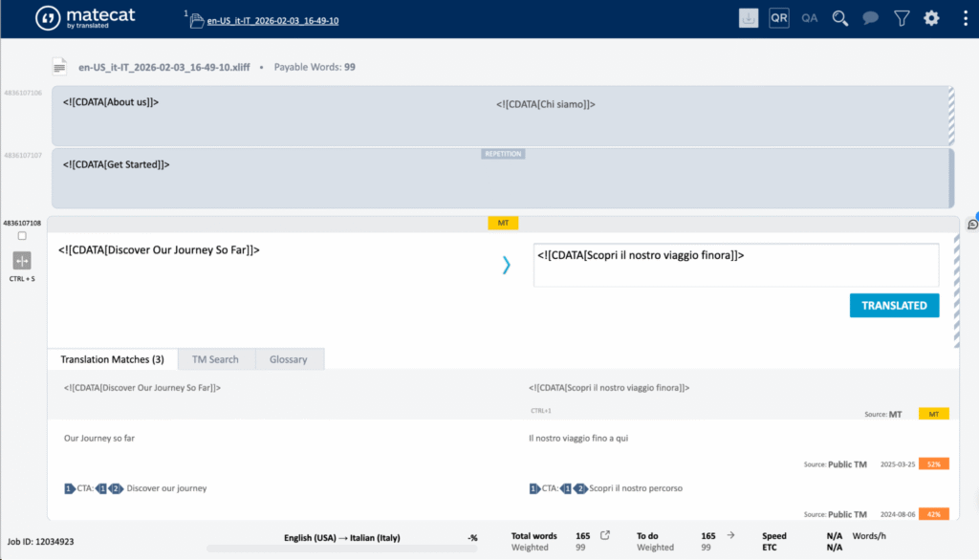The height and width of the screenshot is (560, 979).
Task: Click the download translation icon
Action: 749,18
